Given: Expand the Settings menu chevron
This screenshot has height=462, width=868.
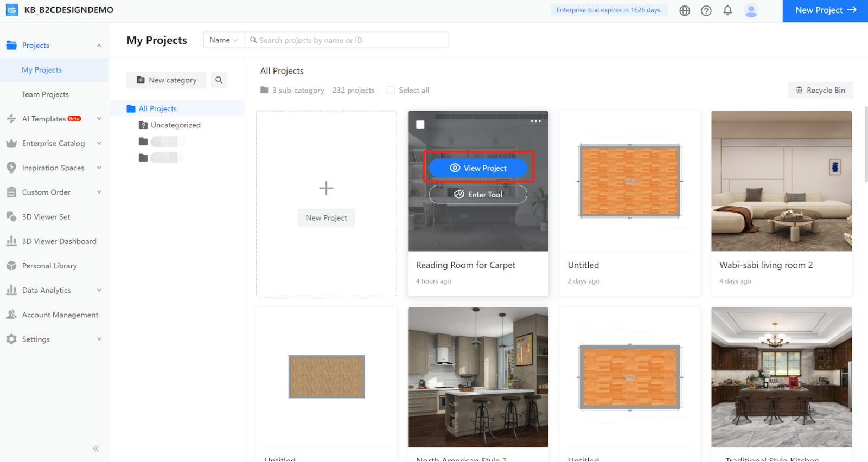Looking at the screenshot, I should click(x=99, y=339).
